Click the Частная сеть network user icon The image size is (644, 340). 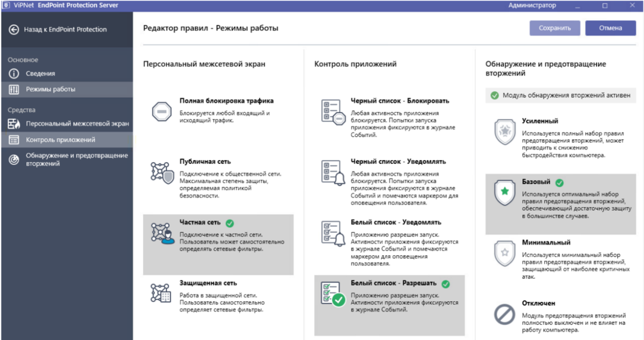point(163,233)
